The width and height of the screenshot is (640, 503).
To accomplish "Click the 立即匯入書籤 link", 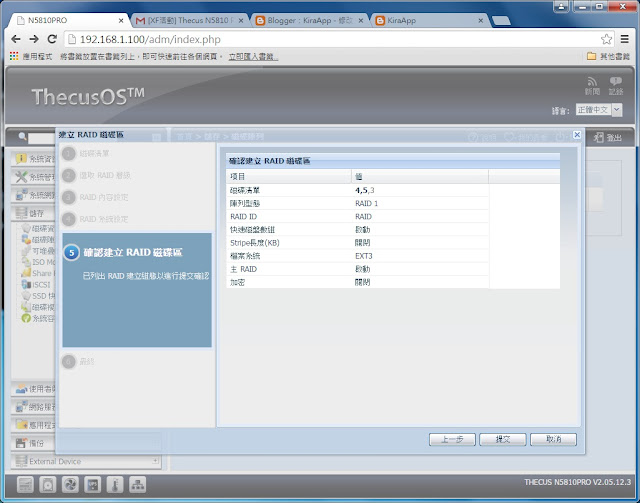I will click(253, 56).
